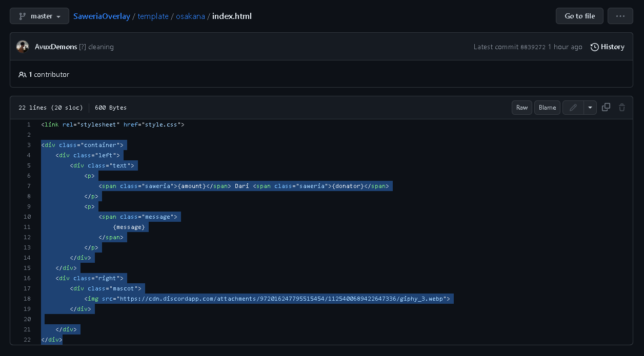Viewport: 644px width, 356px height.
Task: Click the contributors people icon
Action: pos(23,74)
